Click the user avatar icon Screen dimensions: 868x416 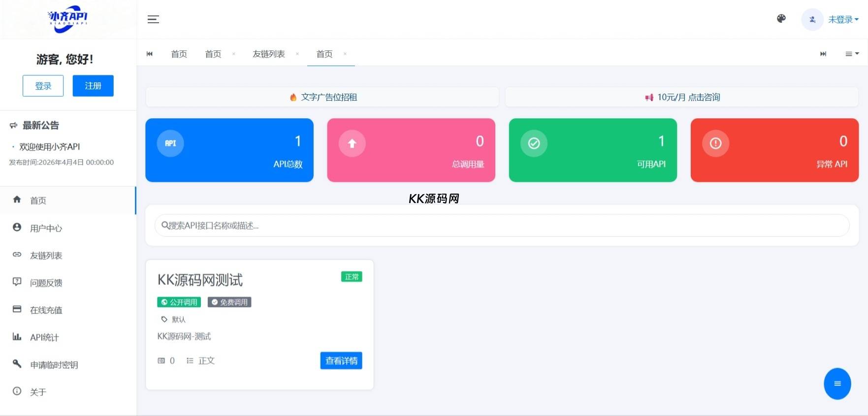812,20
